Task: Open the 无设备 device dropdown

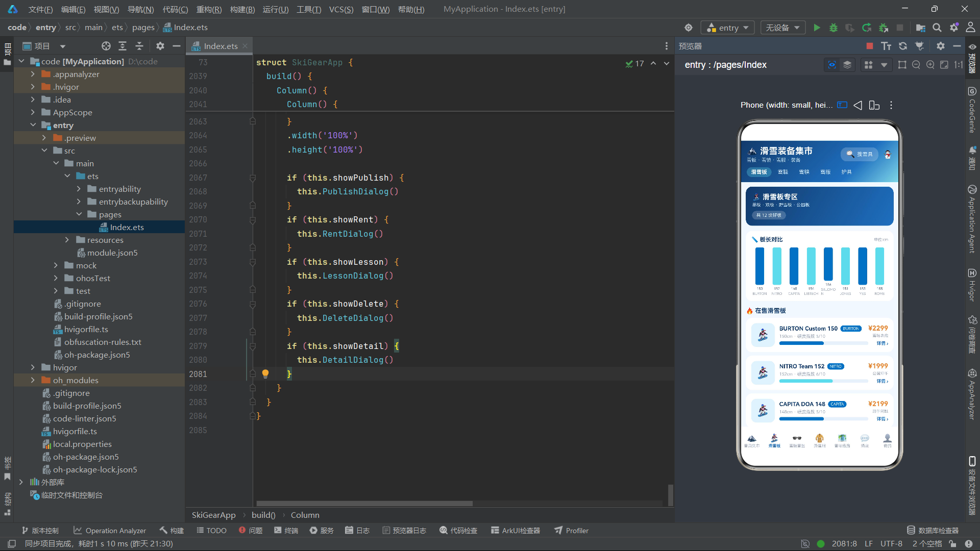Action: tap(782, 28)
